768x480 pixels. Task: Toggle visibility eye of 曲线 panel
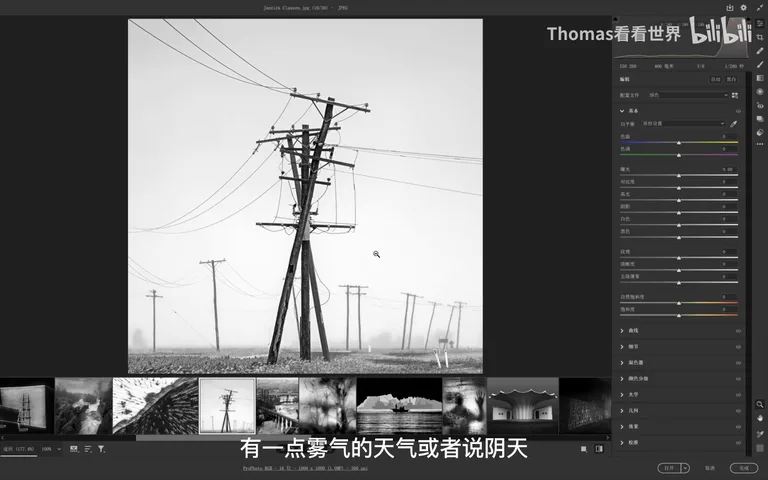click(x=738, y=331)
